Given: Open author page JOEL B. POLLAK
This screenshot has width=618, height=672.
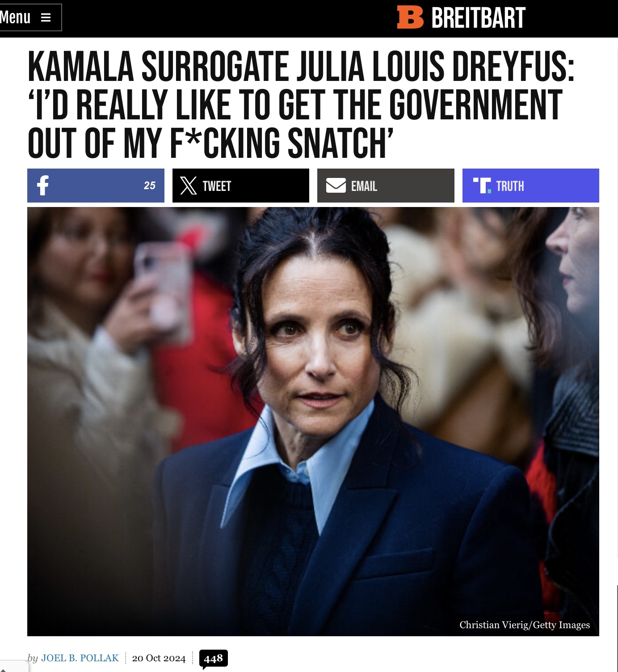Looking at the screenshot, I should click(x=80, y=658).
